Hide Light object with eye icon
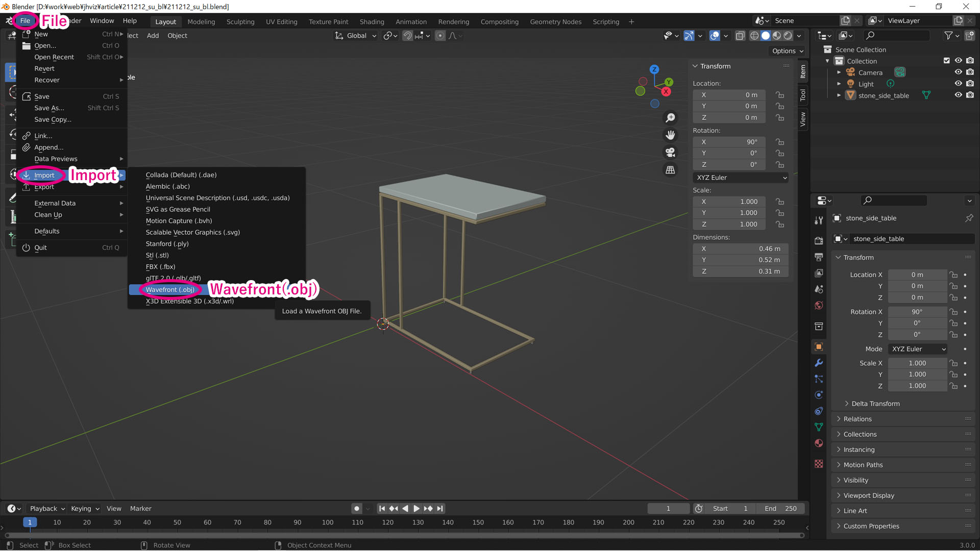Viewport: 980px width, 551px height. [x=958, y=84]
